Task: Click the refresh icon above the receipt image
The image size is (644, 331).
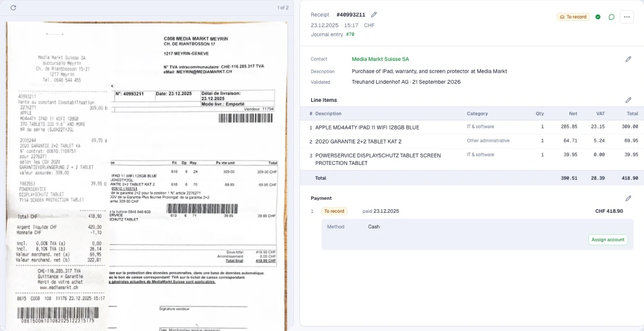Action: point(13,8)
